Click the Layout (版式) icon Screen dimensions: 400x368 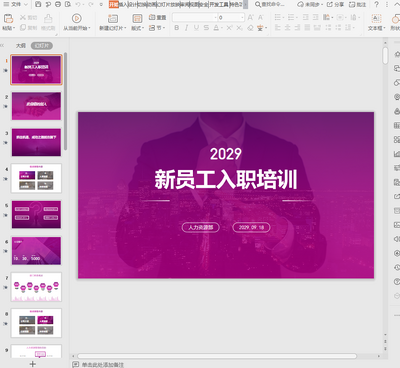(137, 18)
